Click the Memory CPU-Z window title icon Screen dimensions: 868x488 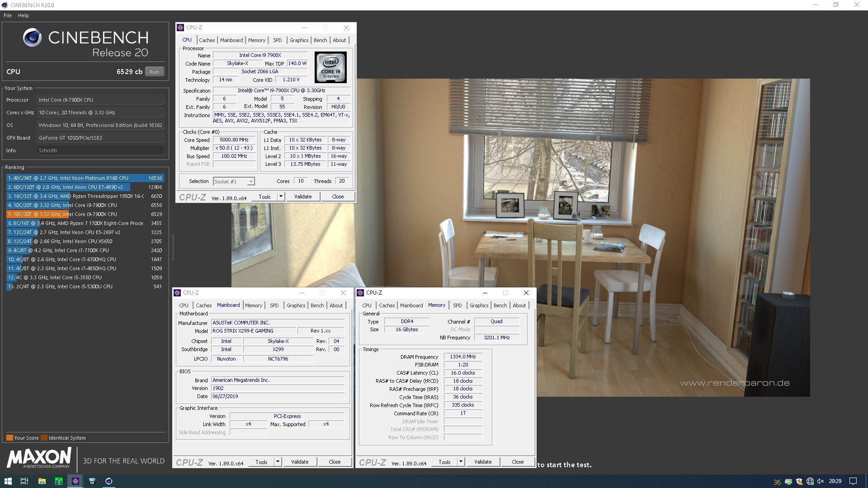pyautogui.click(x=360, y=293)
